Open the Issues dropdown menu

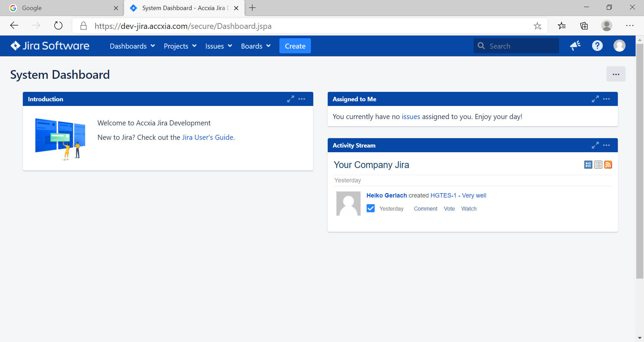[218, 46]
